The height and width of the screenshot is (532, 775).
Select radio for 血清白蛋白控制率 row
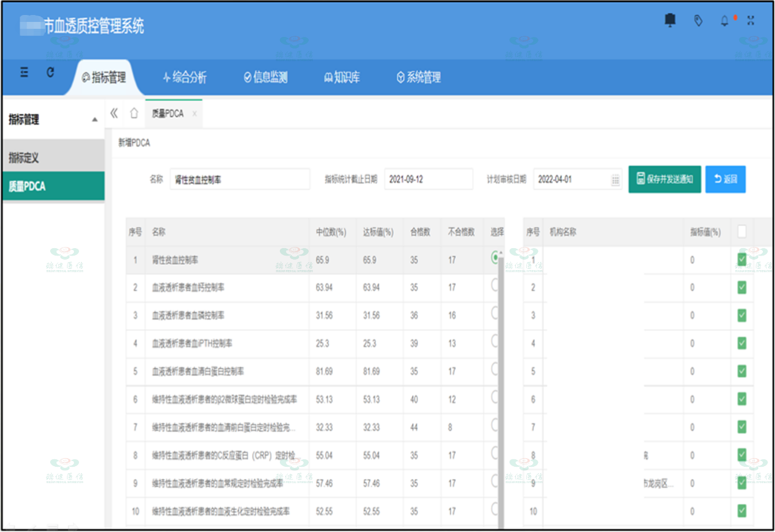[495, 368]
